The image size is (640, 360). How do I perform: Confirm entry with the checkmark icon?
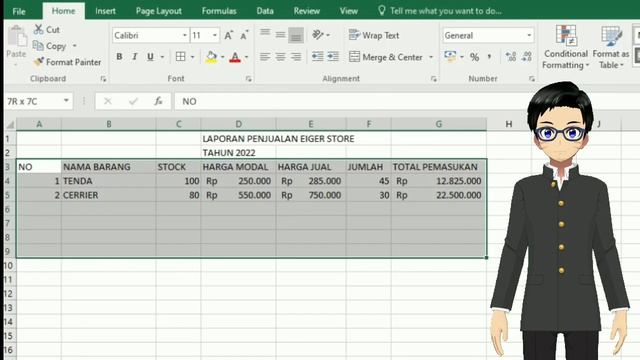coord(133,101)
